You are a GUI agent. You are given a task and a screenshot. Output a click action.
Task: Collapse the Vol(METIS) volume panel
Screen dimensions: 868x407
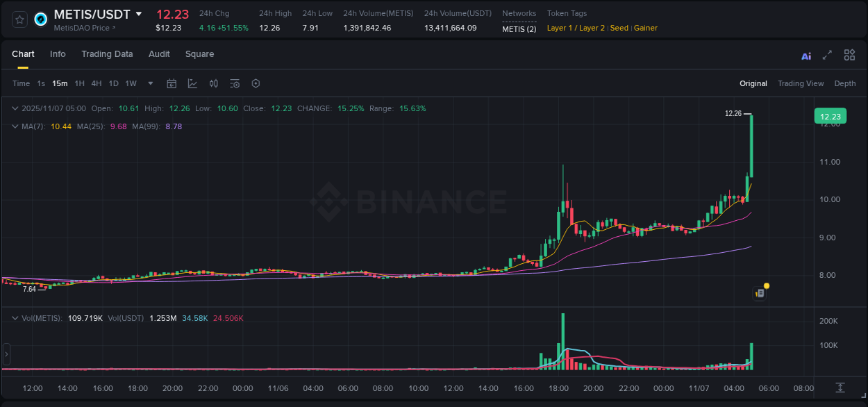pos(15,317)
